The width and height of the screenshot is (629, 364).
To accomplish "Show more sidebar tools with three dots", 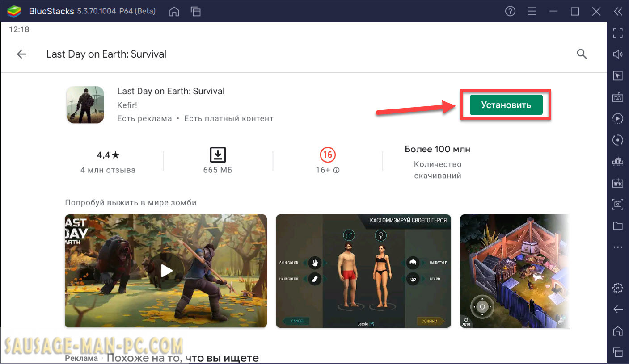I will pyautogui.click(x=618, y=247).
